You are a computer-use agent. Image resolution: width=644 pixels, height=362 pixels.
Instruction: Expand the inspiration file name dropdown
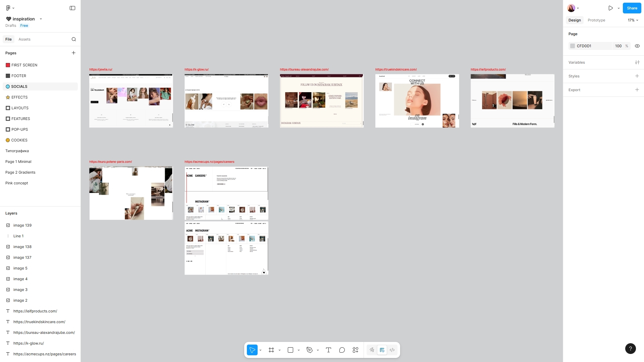[x=41, y=19]
